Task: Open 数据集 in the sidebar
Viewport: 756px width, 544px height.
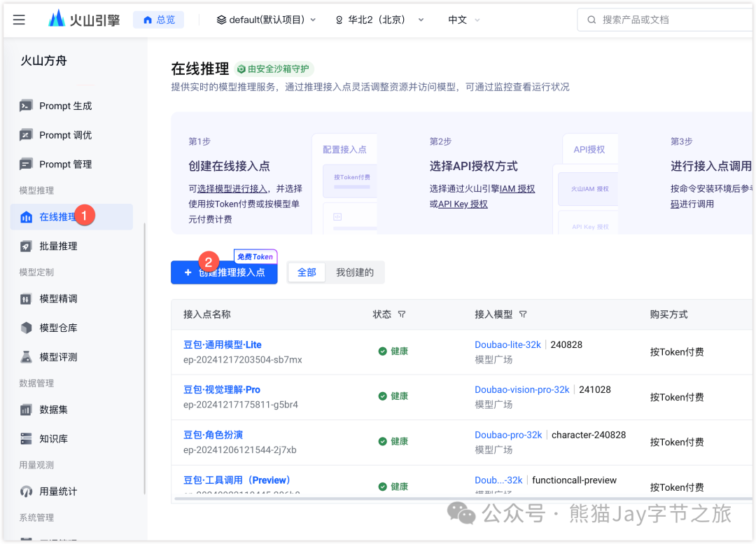Action: click(x=53, y=410)
